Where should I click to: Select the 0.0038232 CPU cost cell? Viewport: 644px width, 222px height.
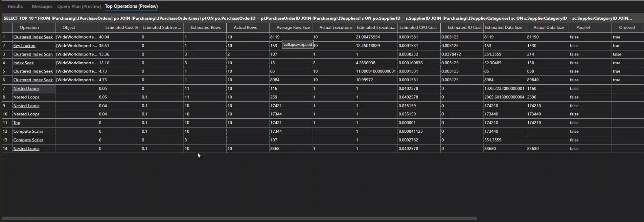click(x=419, y=54)
